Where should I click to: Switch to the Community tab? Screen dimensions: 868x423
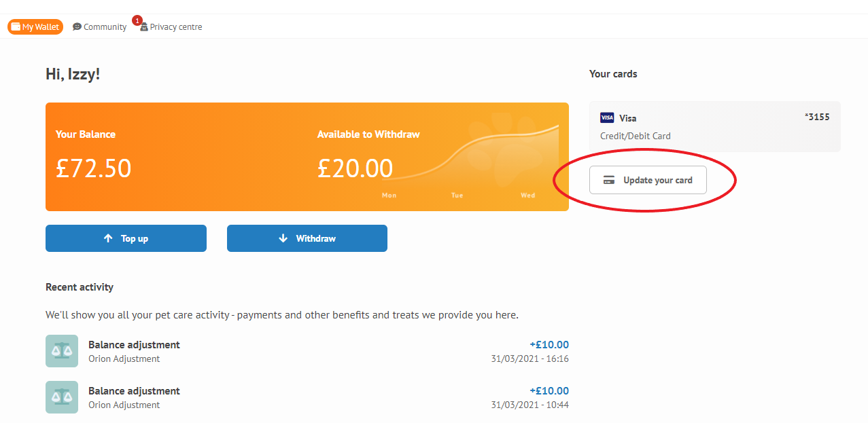[99, 27]
